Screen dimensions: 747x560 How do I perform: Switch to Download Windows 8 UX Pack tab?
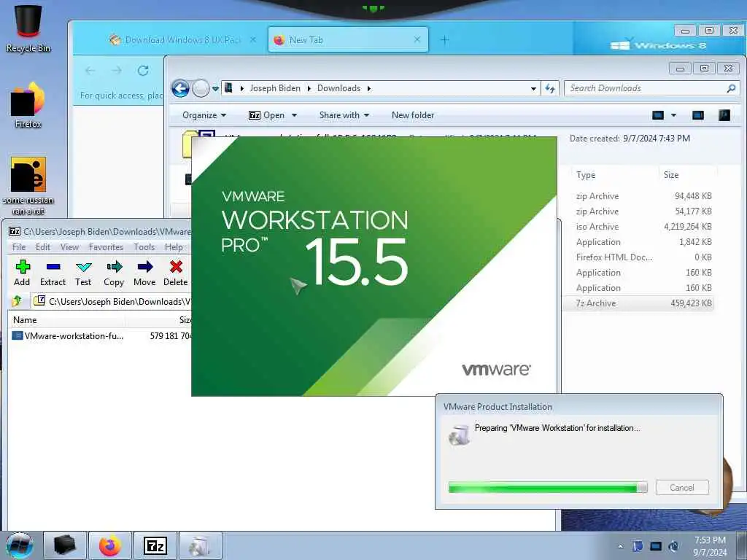183,40
